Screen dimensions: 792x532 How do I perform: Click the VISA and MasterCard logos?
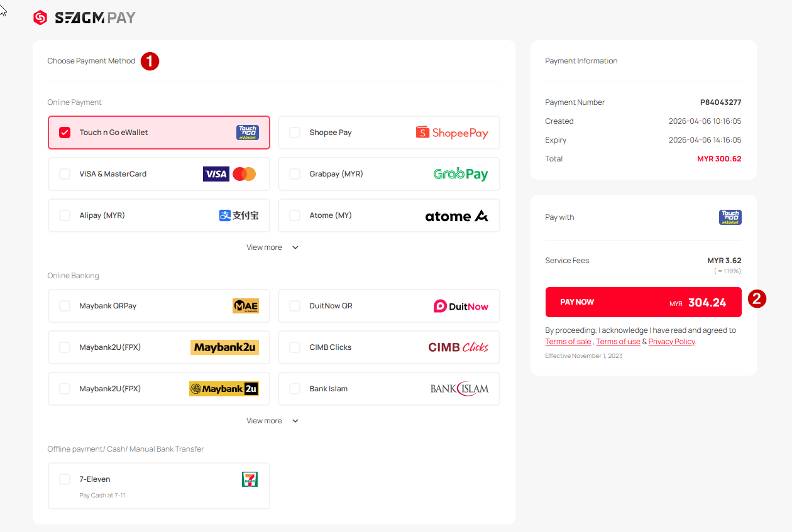(229, 174)
